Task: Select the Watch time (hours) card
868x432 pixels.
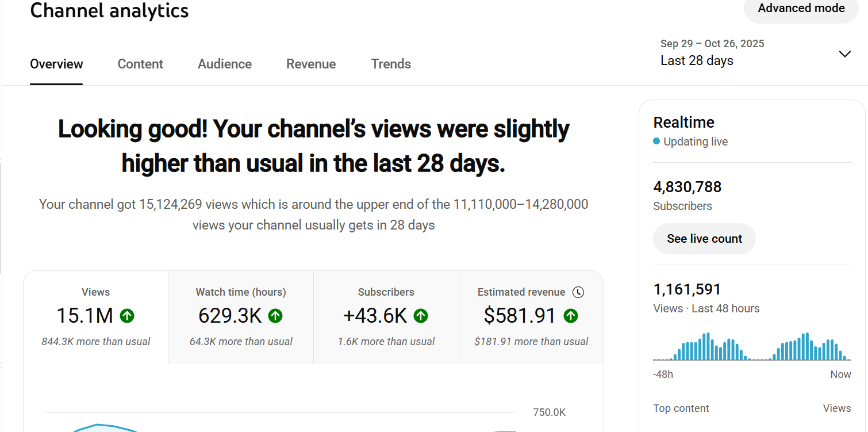Action: point(241,318)
